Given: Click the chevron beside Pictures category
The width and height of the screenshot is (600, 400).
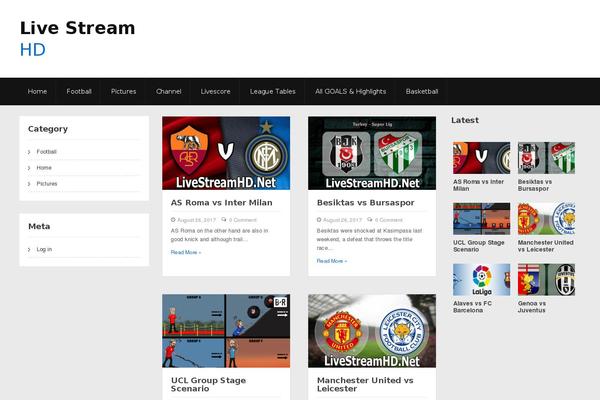Looking at the screenshot, I should 29,184.
